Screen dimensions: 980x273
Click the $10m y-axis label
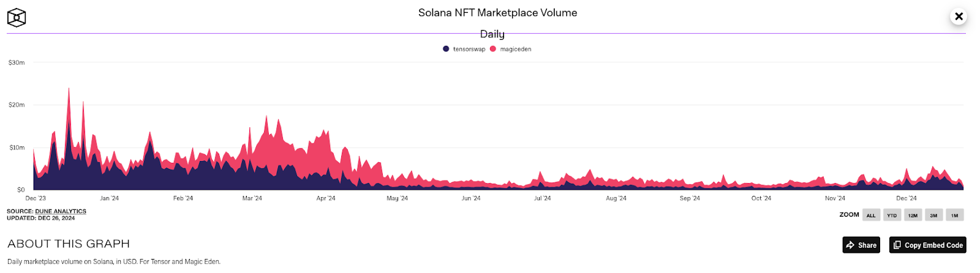pos(17,148)
